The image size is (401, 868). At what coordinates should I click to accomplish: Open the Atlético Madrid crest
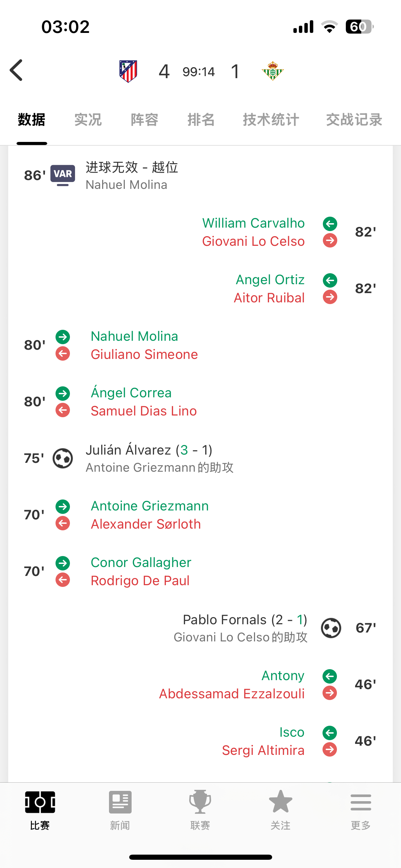tap(128, 71)
